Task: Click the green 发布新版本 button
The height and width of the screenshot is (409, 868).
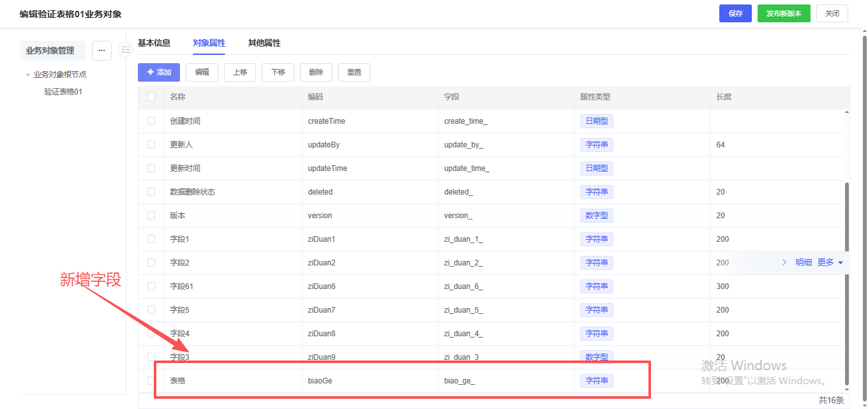Action: (784, 13)
